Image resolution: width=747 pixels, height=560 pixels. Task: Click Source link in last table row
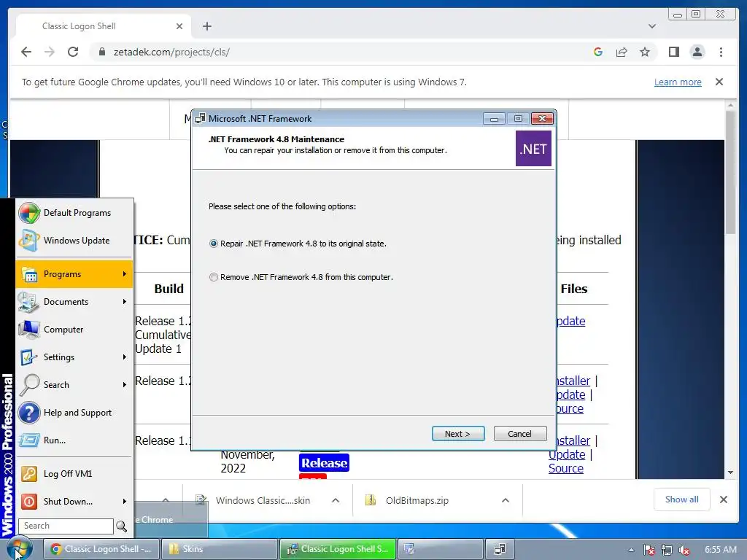(565, 469)
